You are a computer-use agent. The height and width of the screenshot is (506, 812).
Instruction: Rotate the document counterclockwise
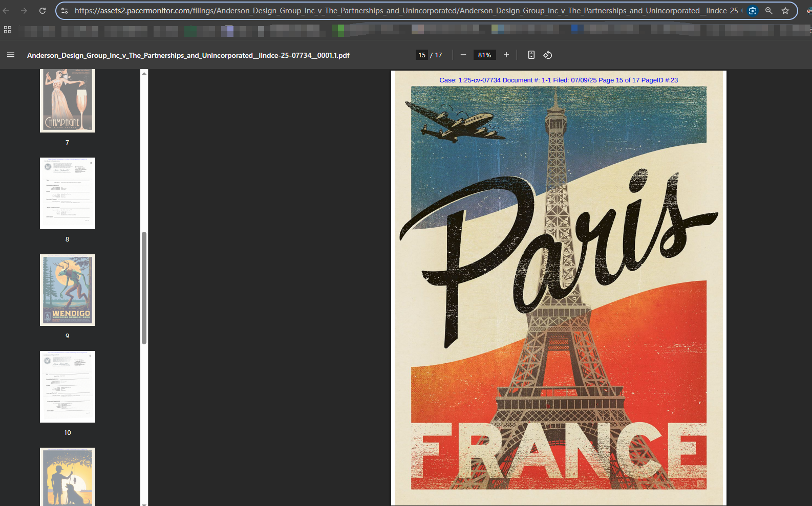tap(548, 55)
